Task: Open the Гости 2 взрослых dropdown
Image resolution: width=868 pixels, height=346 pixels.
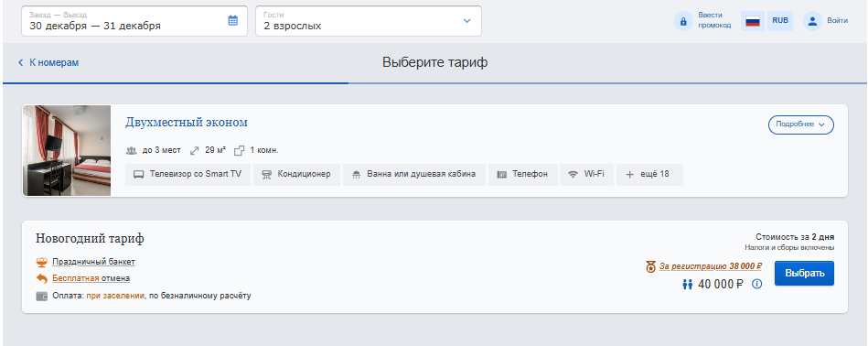Action: (x=368, y=21)
